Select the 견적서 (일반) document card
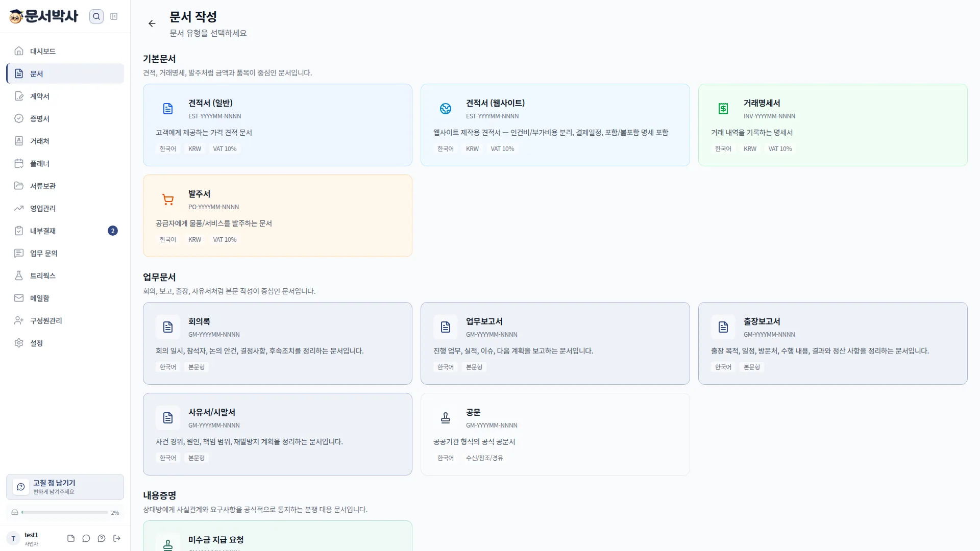 [x=277, y=125]
